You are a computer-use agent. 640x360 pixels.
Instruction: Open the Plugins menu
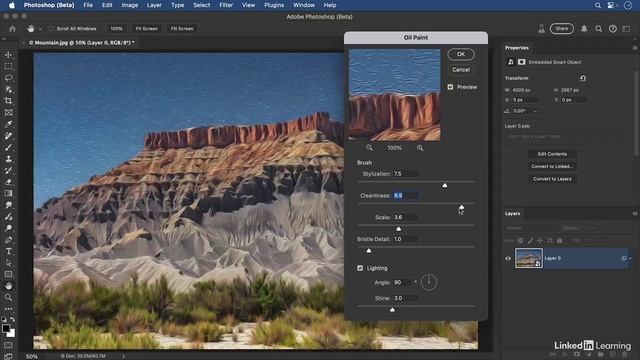click(x=273, y=5)
